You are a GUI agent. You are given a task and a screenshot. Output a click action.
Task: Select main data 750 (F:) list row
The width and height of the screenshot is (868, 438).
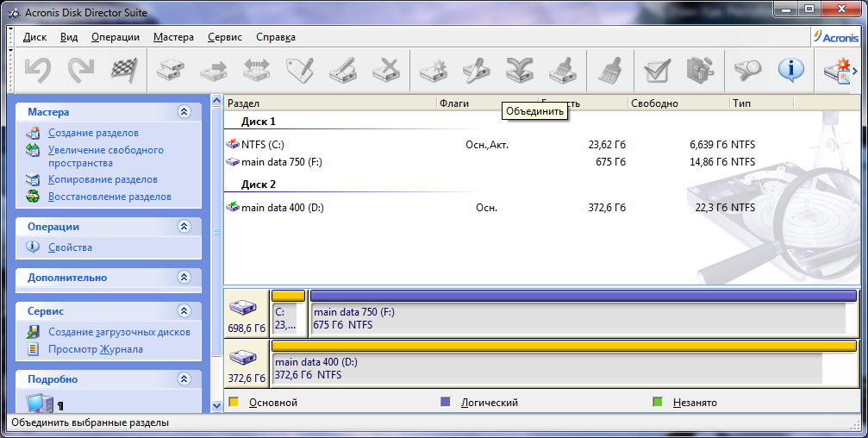(x=490, y=162)
